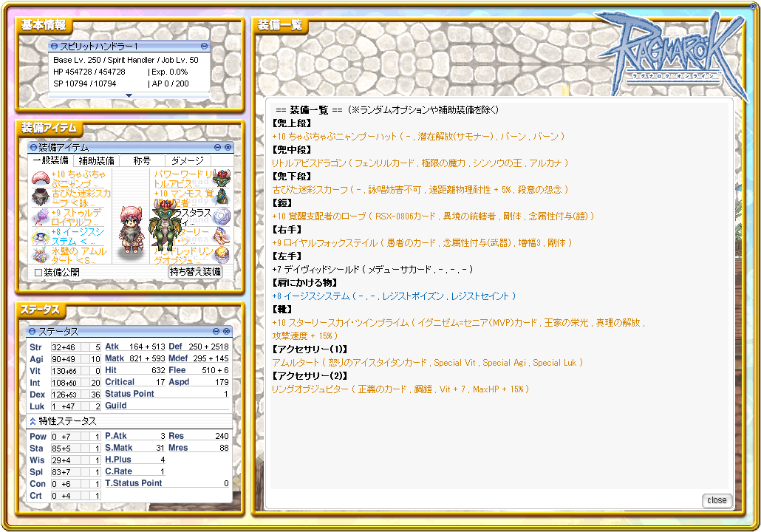Click the HP 454728 / 454728 value
The image size is (761, 532).
89,72
